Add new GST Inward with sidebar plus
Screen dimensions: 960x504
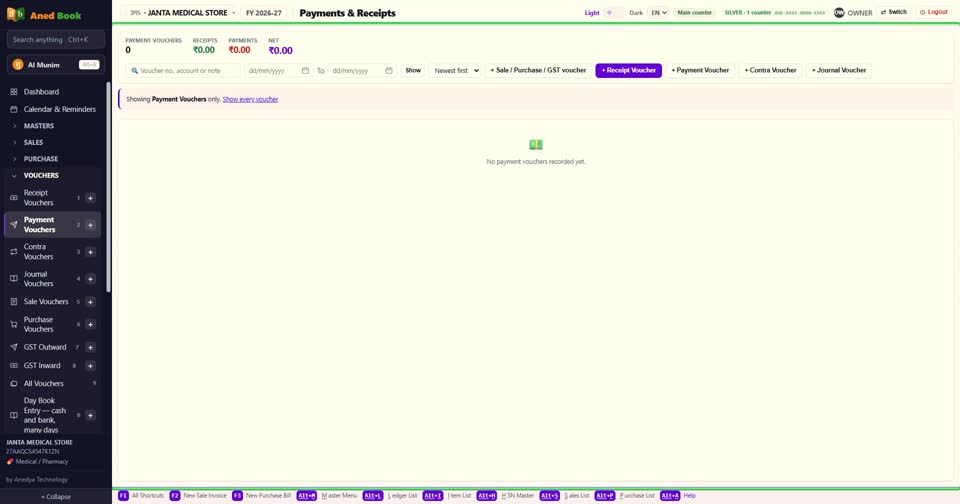90,366
